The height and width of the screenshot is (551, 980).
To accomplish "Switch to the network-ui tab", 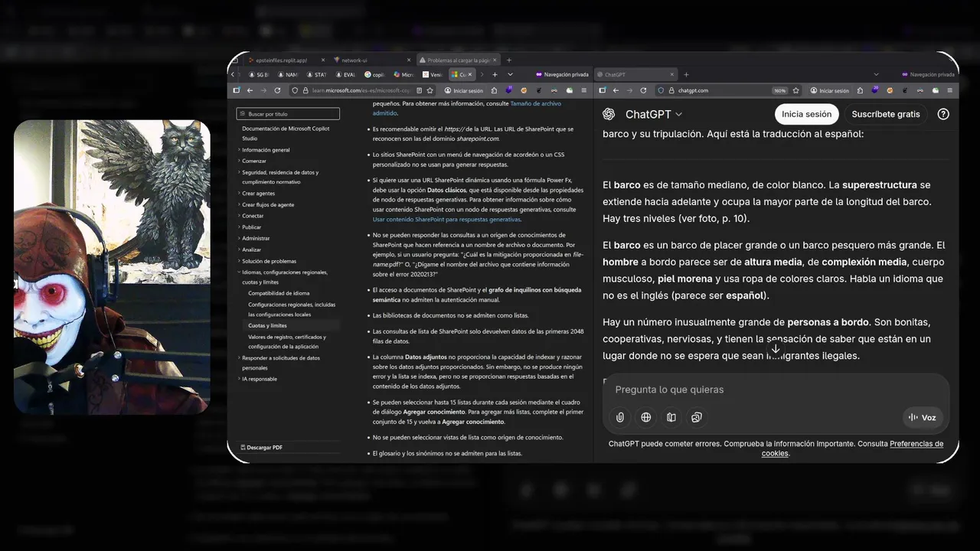I will coord(374,60).
